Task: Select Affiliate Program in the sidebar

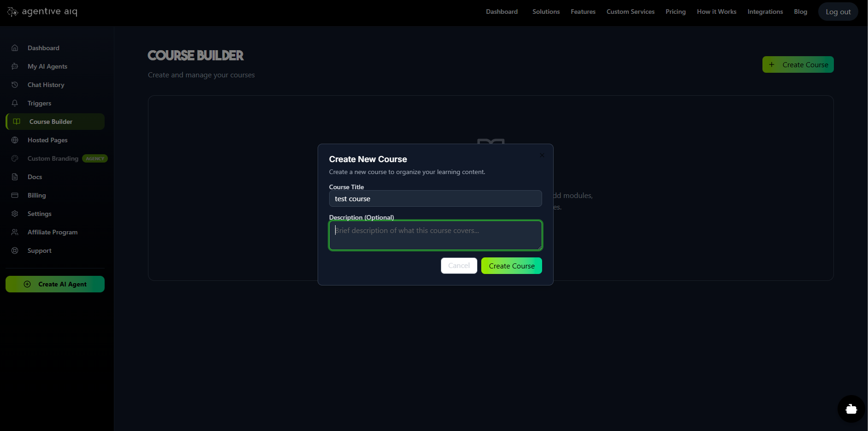Action: (53, 232)
